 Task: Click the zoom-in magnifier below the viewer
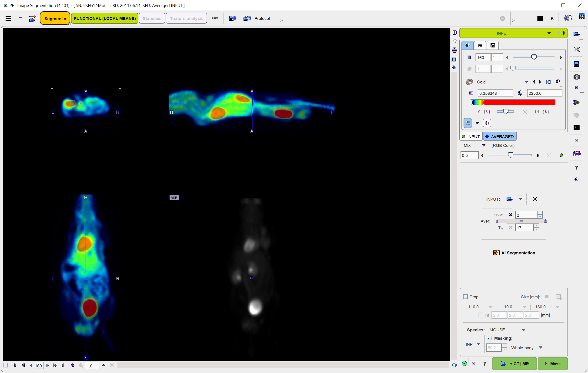[x=73, y=365]
